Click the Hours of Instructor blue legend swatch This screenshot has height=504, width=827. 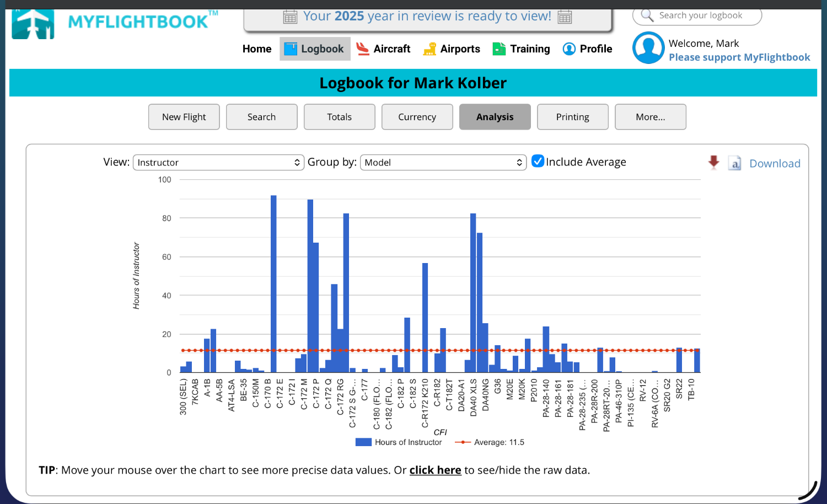(x=363, y=442)
